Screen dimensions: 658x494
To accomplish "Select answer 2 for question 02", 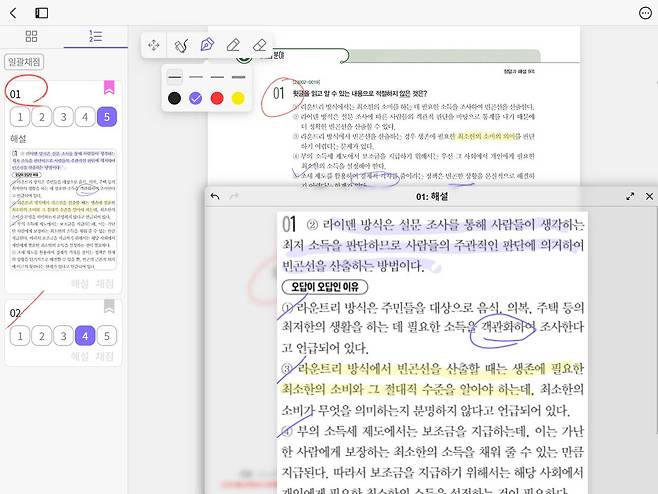I will click(x=42, y=336).
